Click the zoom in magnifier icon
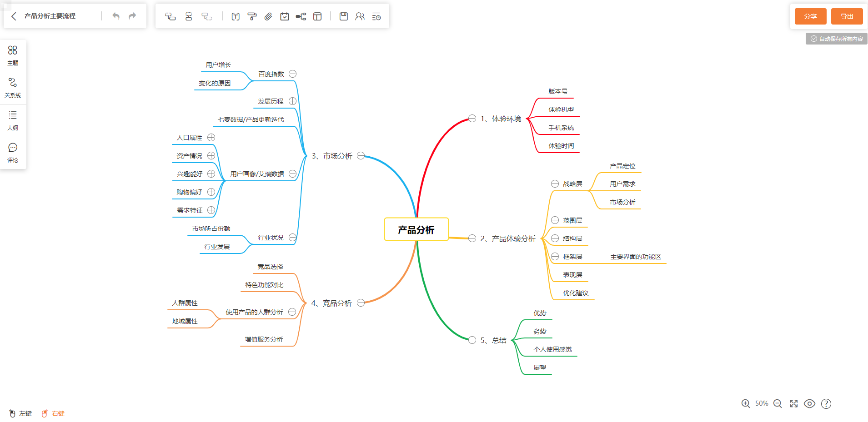This screenshot has height=422, width=868. (746, 403)
